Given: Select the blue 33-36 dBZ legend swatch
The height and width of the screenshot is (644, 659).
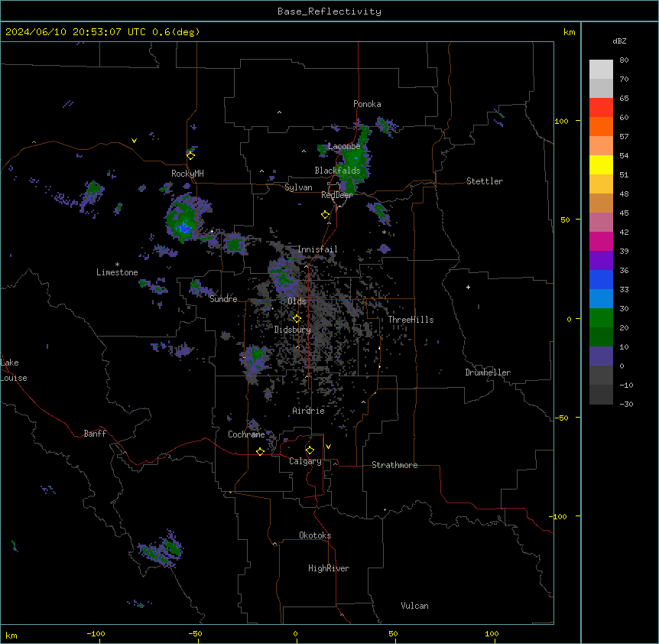Looking at the screenshot, I should [x=601, y=279].
